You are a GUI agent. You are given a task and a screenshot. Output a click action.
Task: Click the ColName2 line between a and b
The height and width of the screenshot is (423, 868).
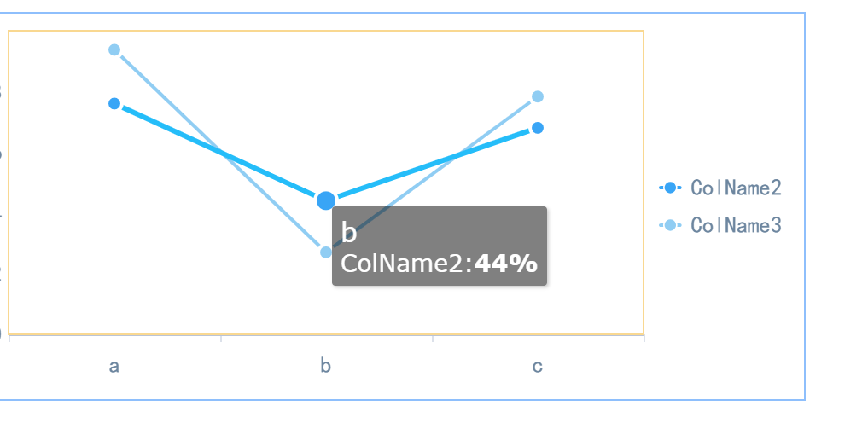220,153
